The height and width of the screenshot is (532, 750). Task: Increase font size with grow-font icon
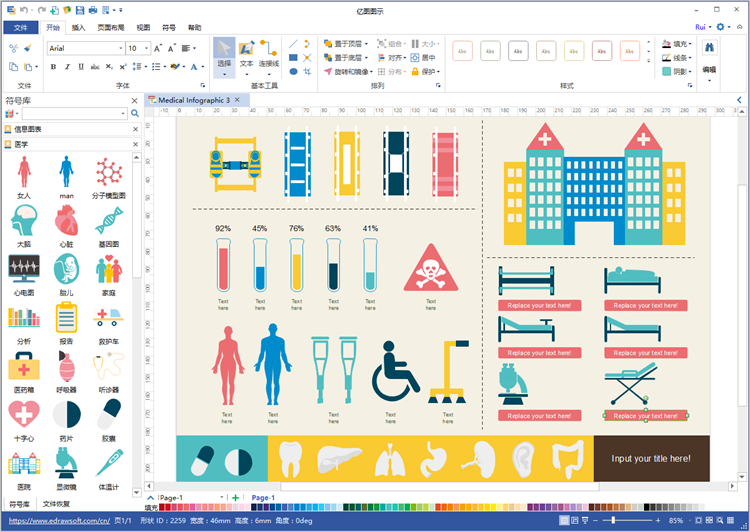(x=158, y=48)
